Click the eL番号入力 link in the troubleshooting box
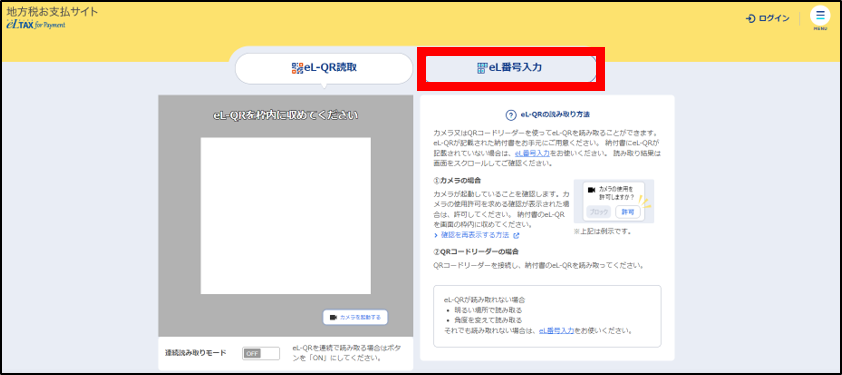The height and width of the screenshot is (375, 842). [557, 330]
